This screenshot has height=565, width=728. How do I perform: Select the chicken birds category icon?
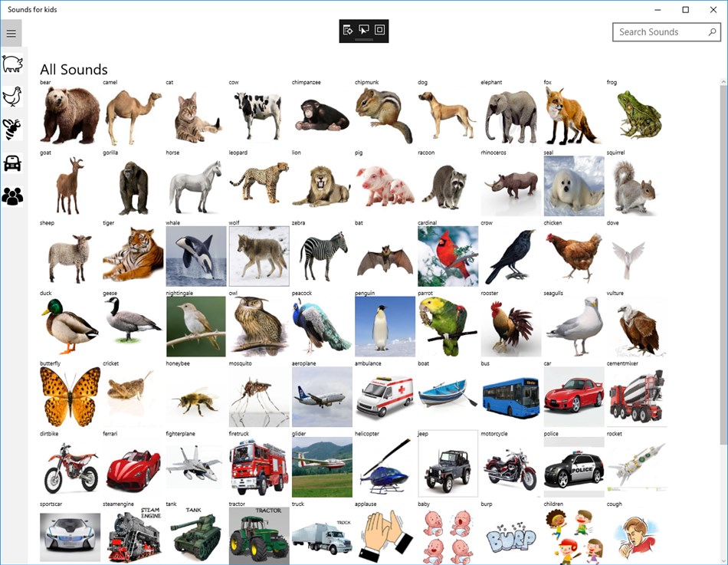click(12, 97)
